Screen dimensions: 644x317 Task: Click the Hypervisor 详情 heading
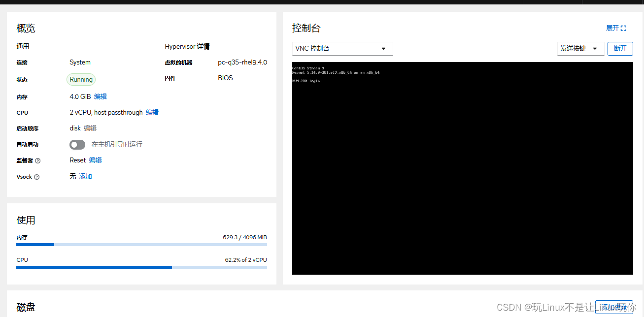pos(187,46)
